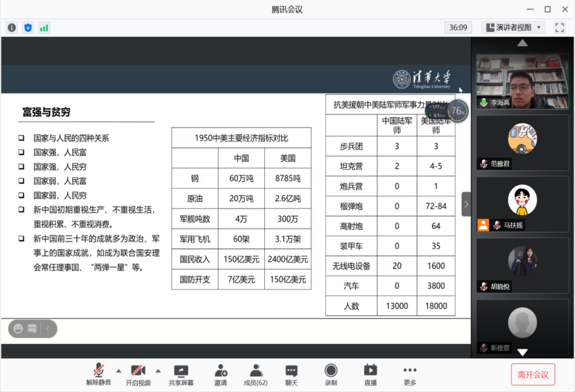Click the meeting info icon

pos(12,27)
